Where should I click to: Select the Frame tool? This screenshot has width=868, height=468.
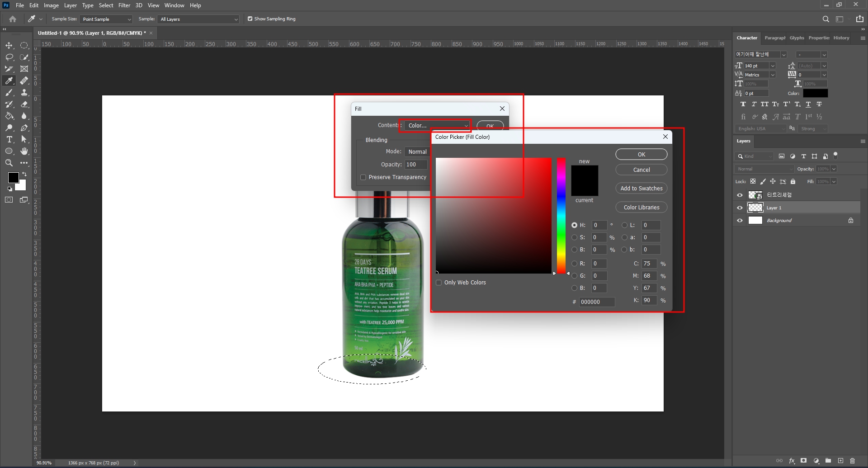(24, 69)
